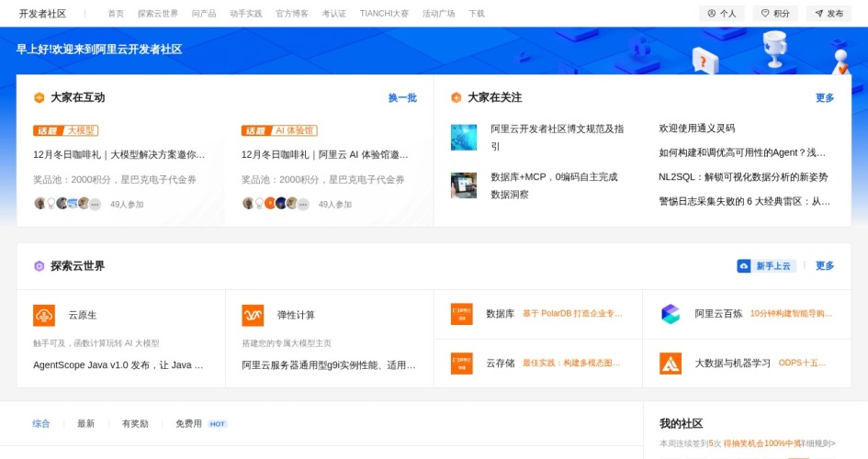Click the 云存储 orange square icon
Screen dimensions: 868x459
click(x=461, y=364)
